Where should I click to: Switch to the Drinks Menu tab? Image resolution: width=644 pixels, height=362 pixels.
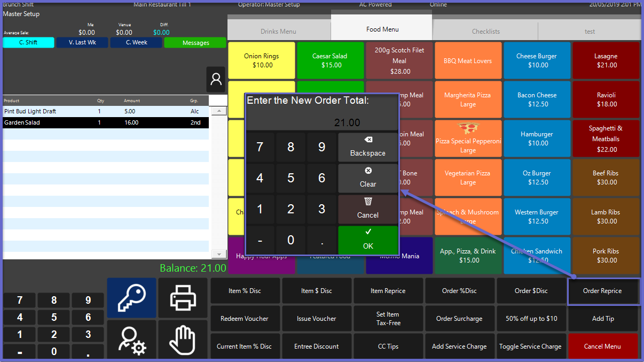pyautogui.click(x=278, y=32)
